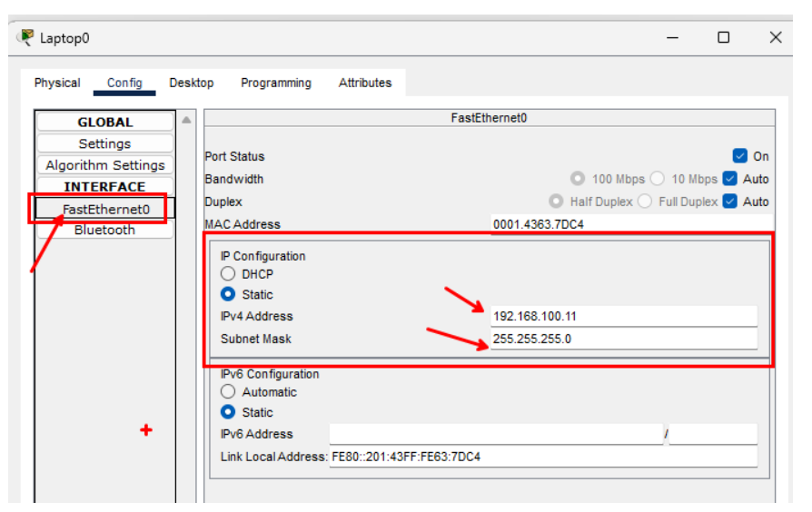This screenshot has height=512, width=812.
Task: Click the MAC Address field
Action: (x=631, y=224)
